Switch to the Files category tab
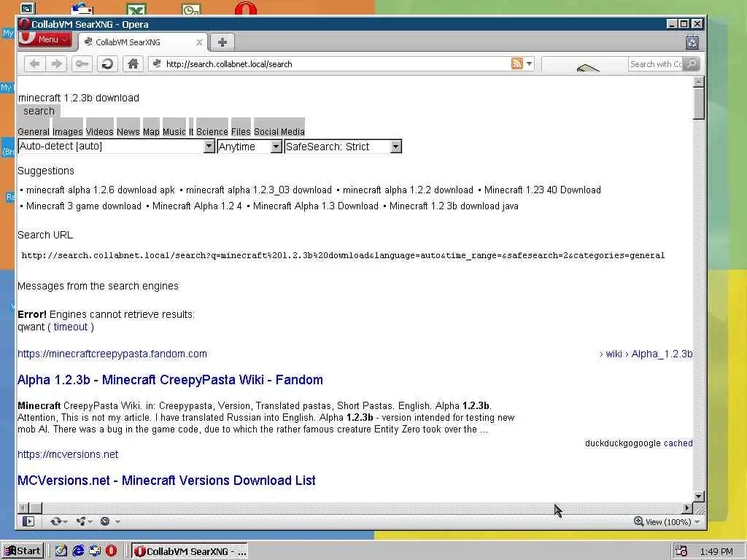 (241, 131)
